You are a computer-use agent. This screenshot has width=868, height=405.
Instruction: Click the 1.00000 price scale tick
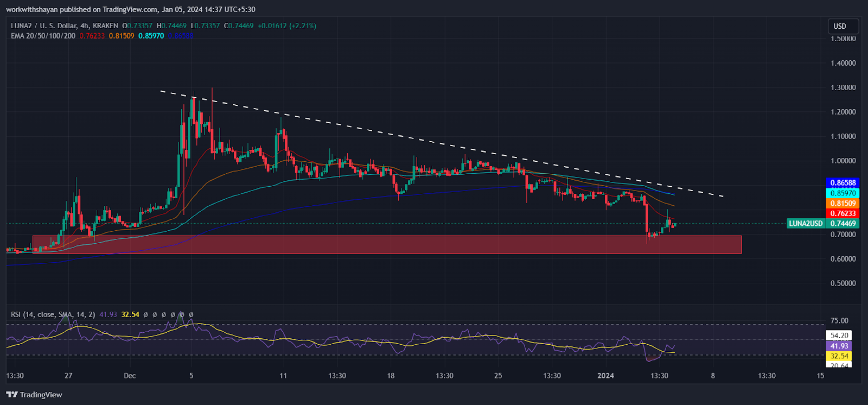tap(843, 161)
